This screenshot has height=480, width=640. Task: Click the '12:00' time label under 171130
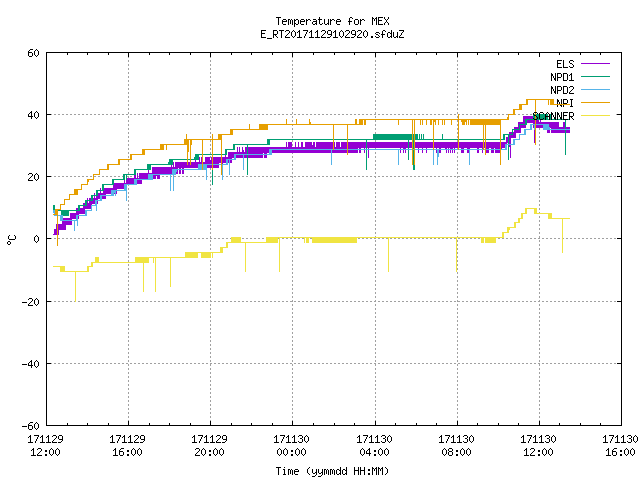coord(538,452)
